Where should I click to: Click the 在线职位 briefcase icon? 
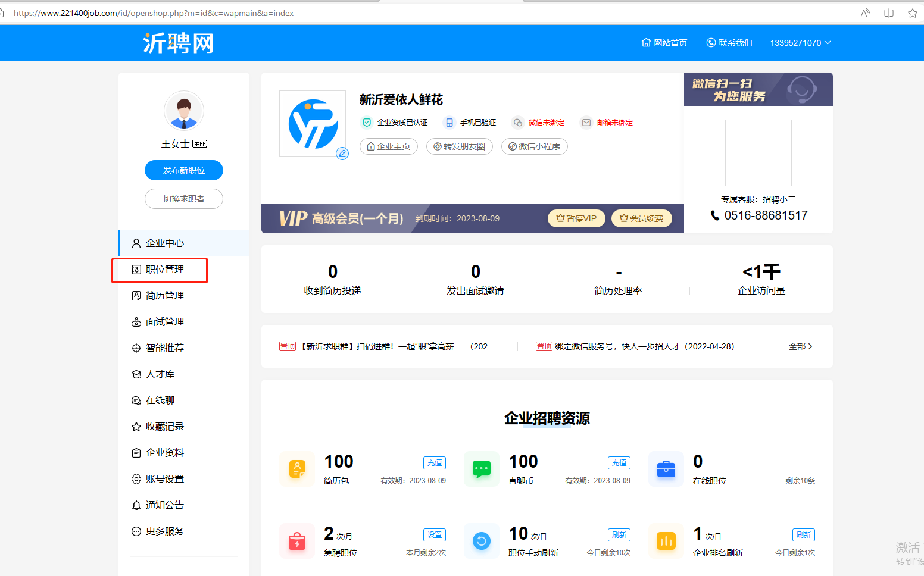click(666, 469)
